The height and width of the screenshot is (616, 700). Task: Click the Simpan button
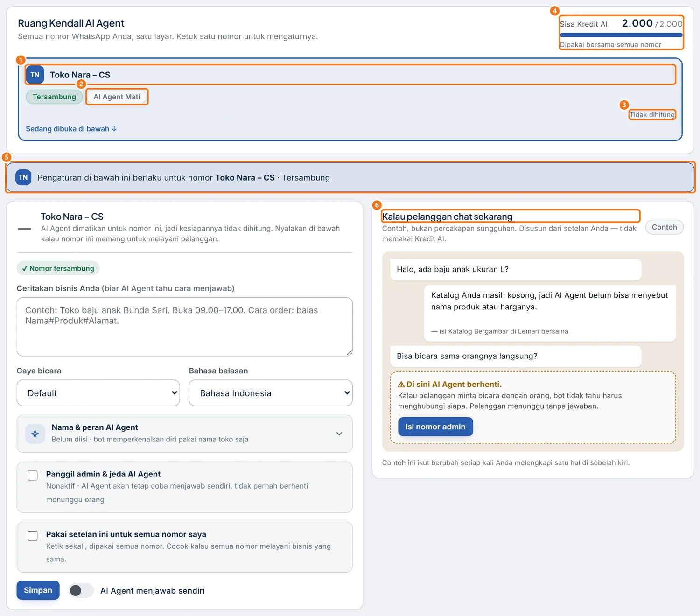[x=38, y=590]
